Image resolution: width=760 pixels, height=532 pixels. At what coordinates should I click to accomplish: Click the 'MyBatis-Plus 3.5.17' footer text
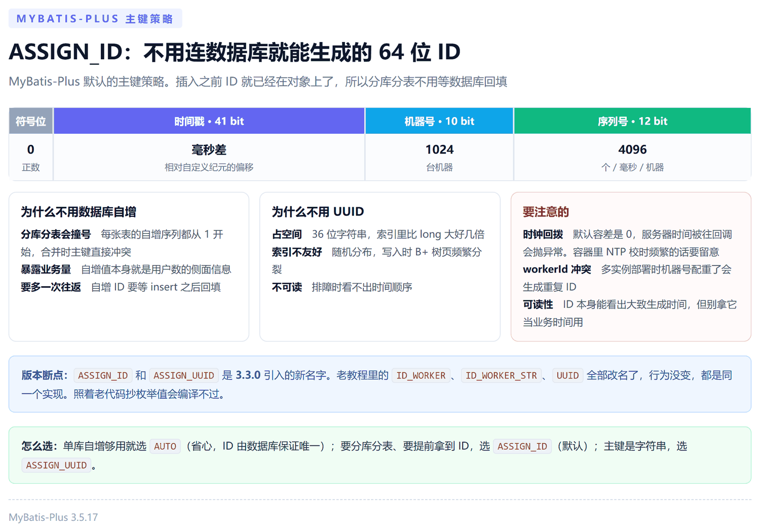[x=53, y=517]
